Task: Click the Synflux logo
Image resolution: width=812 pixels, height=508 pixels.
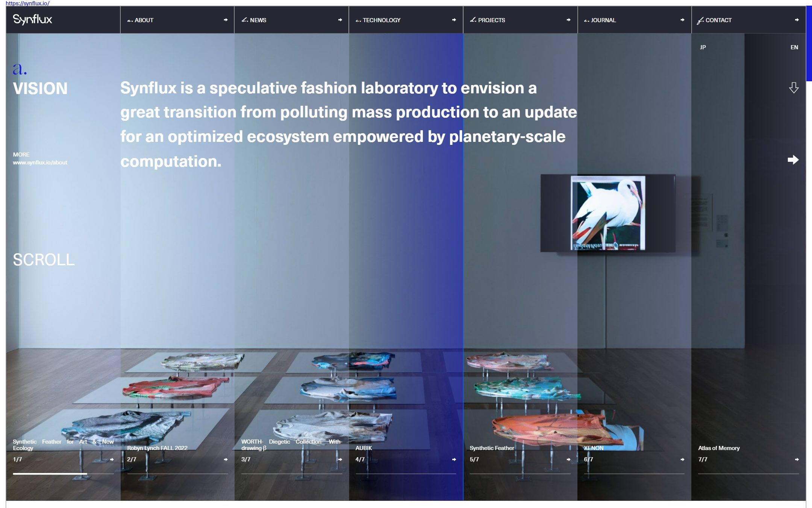Action: [x=32, y=19]
